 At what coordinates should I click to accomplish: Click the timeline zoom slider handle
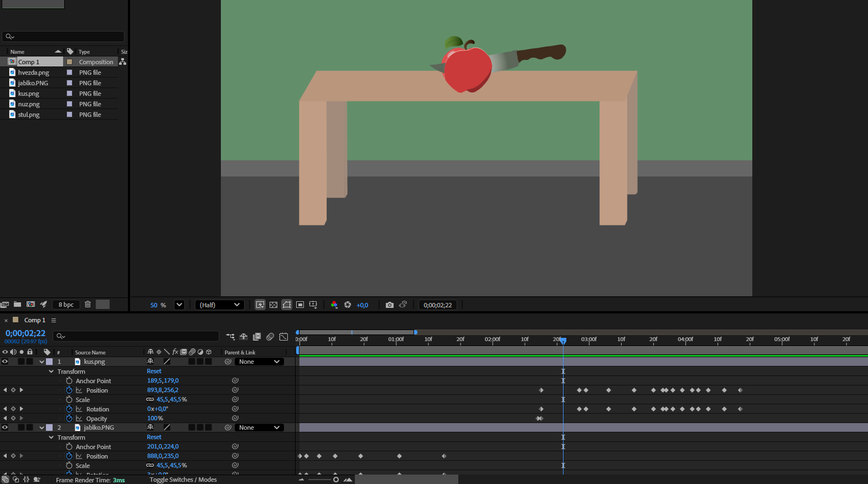tap(335, 480)
